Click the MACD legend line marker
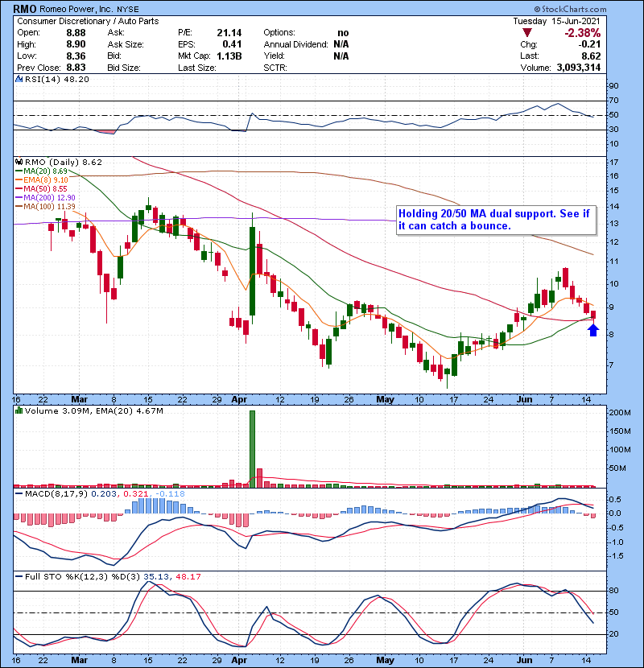644x668 pixels. (18, 493)
